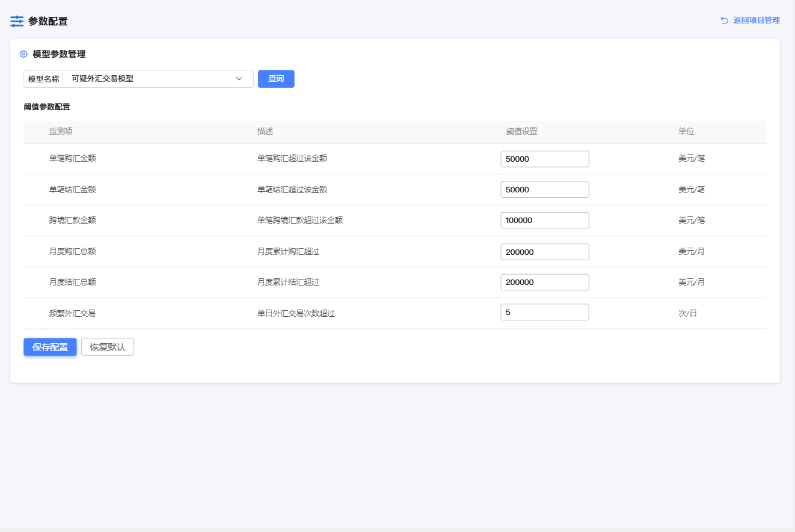Click the 监测项 column header
This screenshot has height=532, width=795.
(x=61, y=132)
